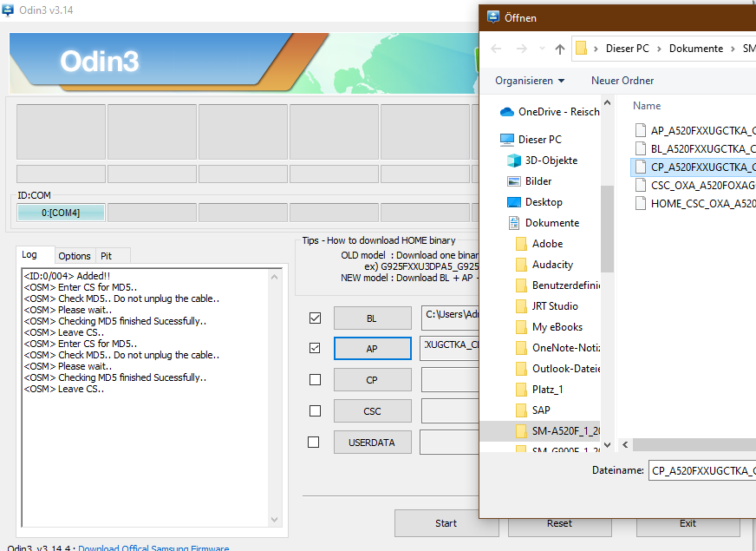The image size is (756, 551).
Task: Click the CP file button
Action: click(x=372, y=380)
